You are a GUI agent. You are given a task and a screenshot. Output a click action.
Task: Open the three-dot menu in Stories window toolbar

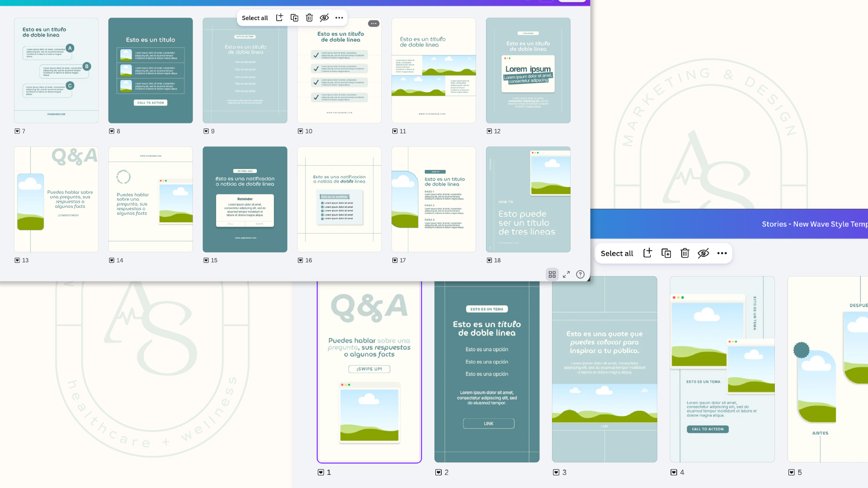coord(722,253)
